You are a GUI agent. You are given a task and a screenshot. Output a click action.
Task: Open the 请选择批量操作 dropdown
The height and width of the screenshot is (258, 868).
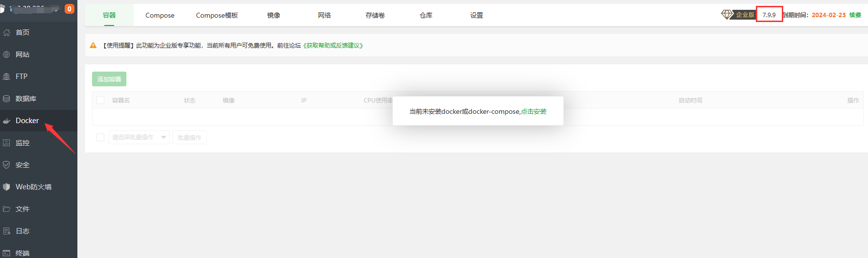139,137
